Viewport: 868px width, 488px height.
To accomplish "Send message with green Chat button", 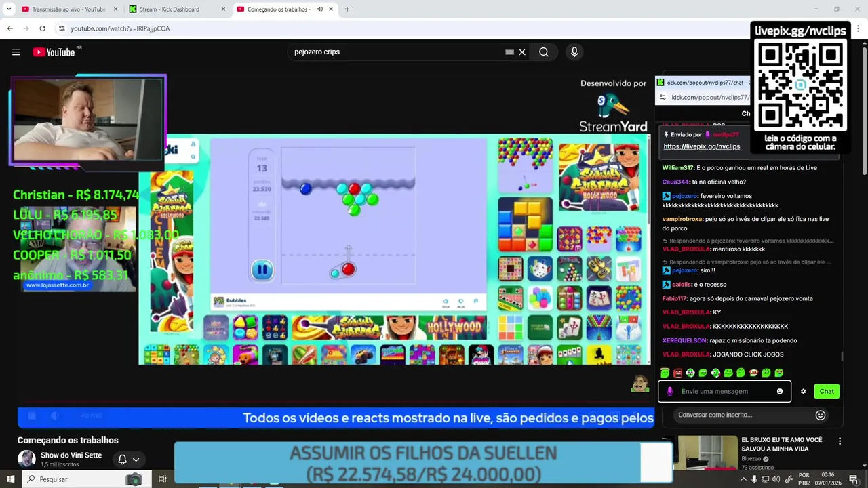I will pyautogui.click(x=827, y=391).
